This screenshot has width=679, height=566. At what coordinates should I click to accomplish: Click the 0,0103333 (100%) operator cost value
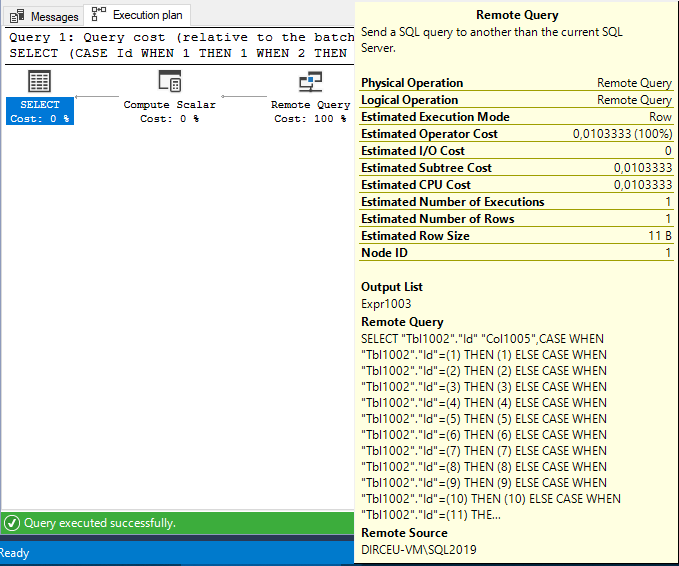point(623,134)
